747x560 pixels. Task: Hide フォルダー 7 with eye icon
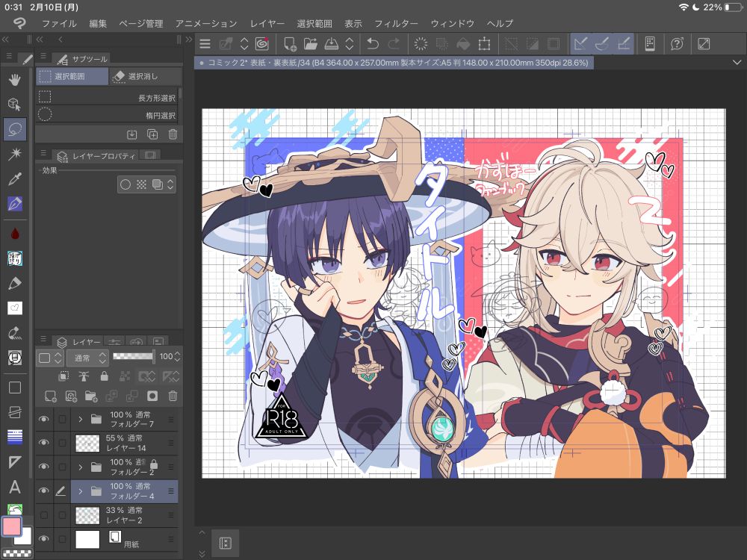coord(44,419)
